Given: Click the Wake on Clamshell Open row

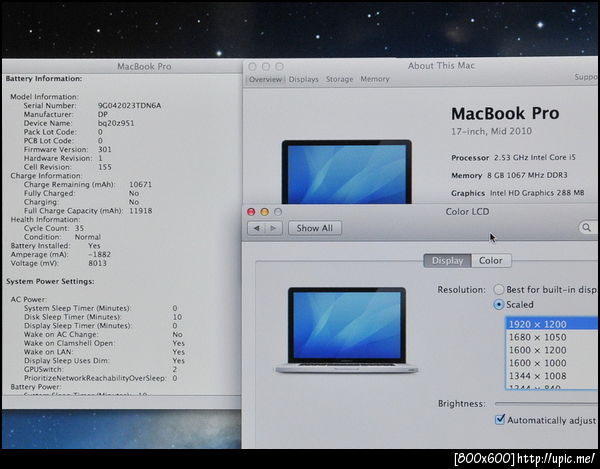Looking at the screenshot, I should [104, 344].
